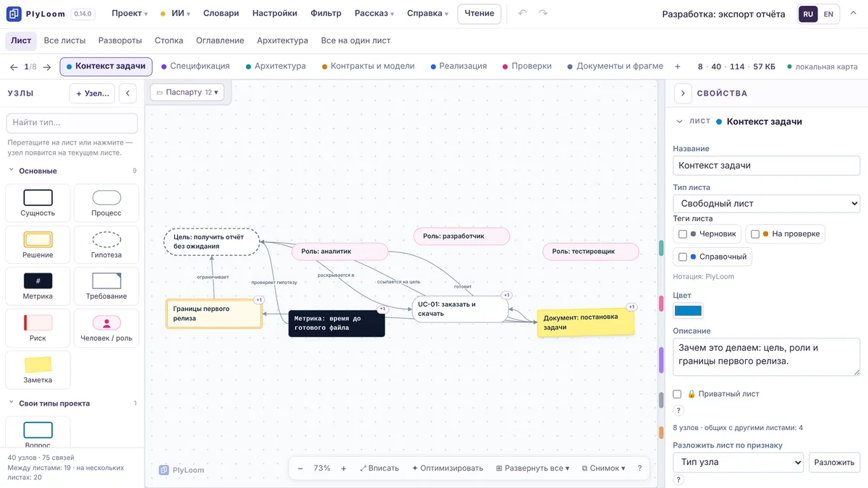Screen dimensions: 868x488
Task: Click the PlyLoom logo icon
Action: [x=14, y=14]
